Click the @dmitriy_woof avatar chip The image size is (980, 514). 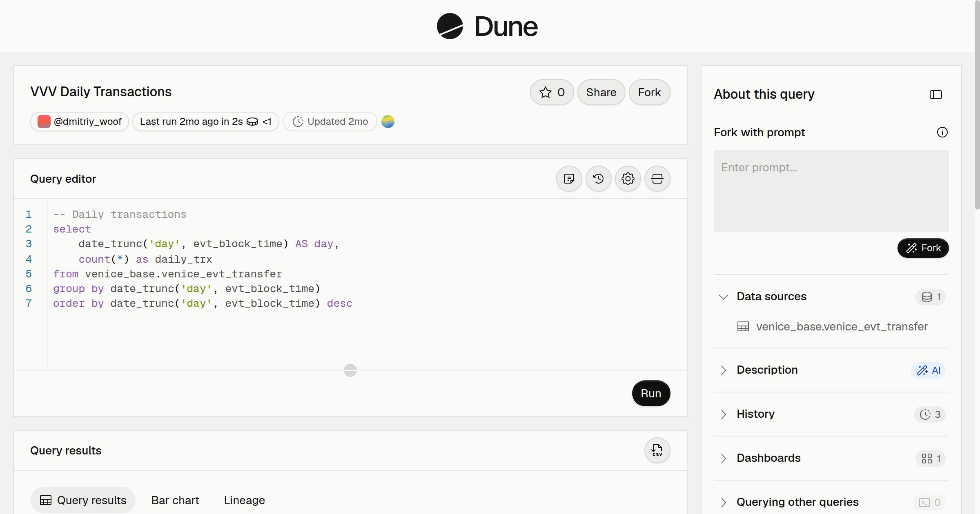pyautogui.click(x=80, y=122)
